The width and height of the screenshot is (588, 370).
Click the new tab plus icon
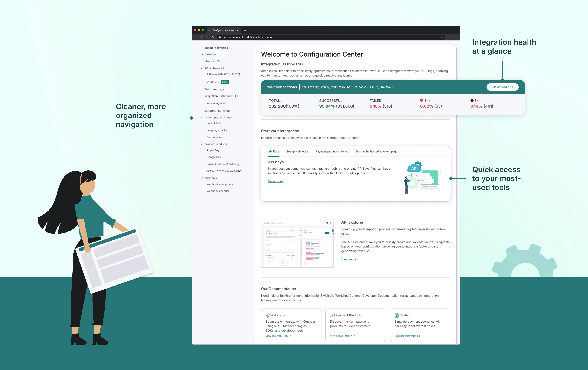245,31
